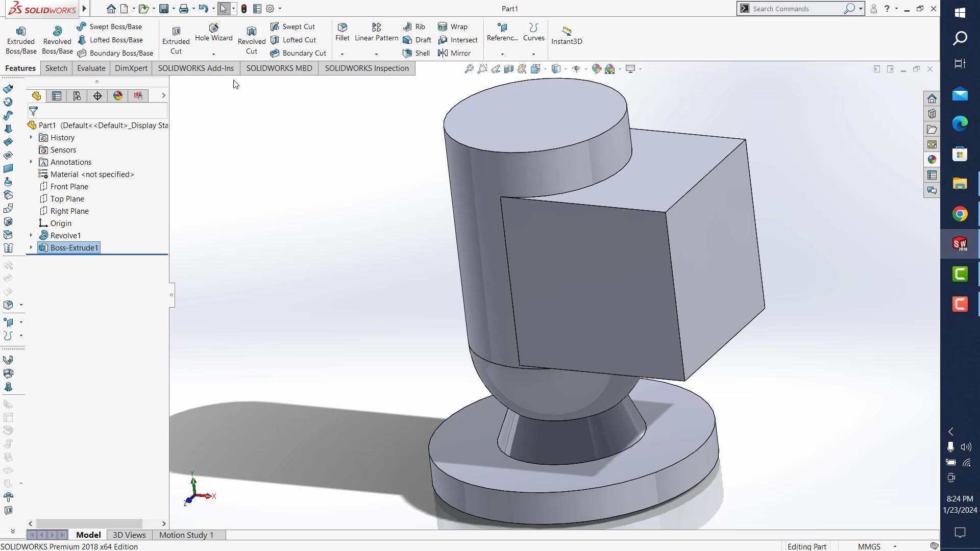The height and width of the screenshot is (551, 980).
Task: Toggle Instant3D mode
Action: click(567, 35)
